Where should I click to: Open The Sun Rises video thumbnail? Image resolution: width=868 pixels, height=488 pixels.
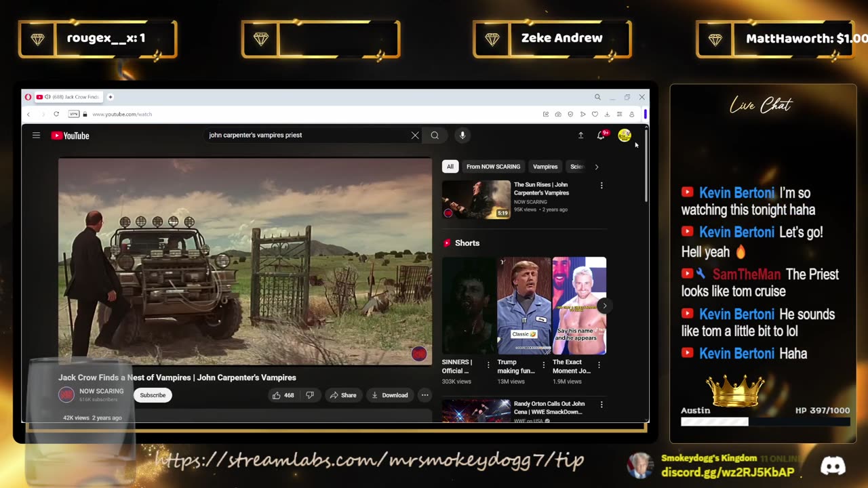tap(476, 199)
